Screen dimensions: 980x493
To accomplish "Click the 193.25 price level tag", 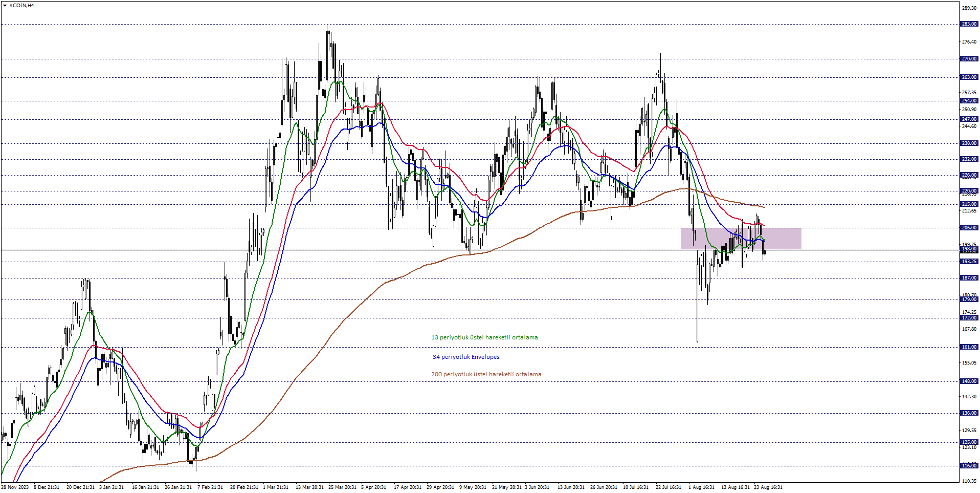I will [969, 262].
